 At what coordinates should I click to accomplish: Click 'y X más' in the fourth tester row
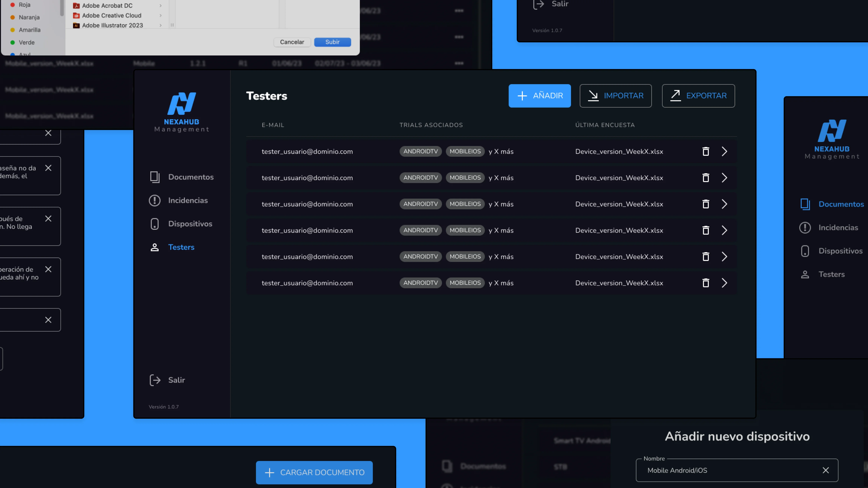click(501, 231)
